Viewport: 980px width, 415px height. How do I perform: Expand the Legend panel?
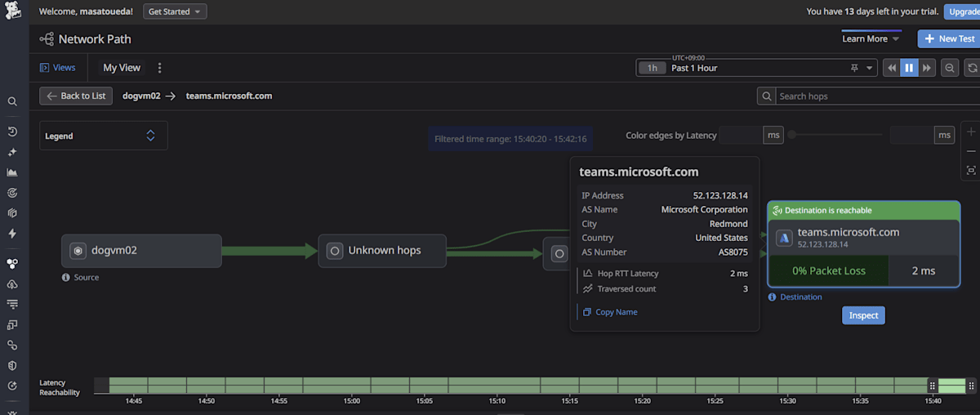coord(104,136)
